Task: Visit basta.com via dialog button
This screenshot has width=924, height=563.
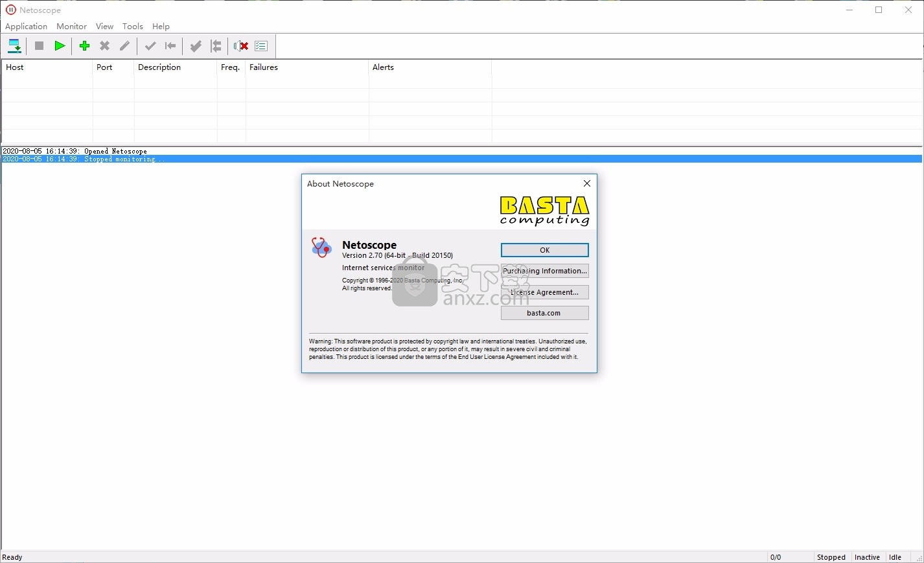Action: (x=545, y=313)
